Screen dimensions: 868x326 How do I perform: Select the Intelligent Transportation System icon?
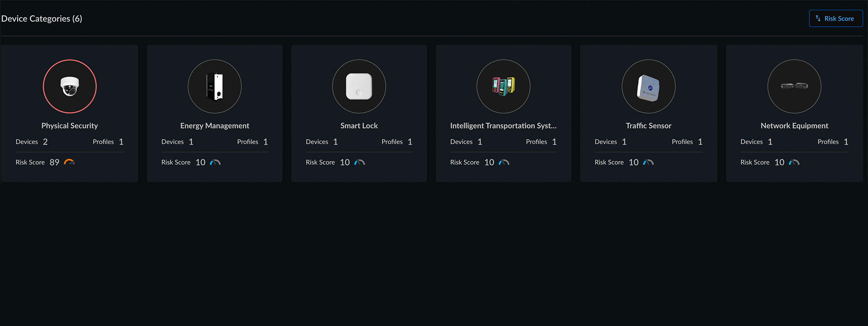504,86
